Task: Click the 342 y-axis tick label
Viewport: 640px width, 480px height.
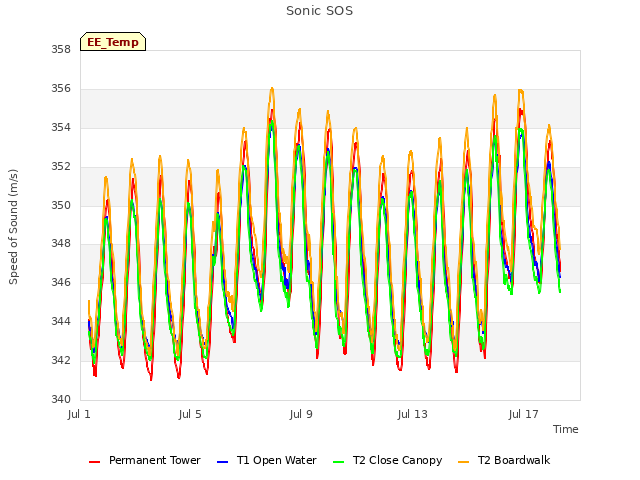Action: pos(61,360)
